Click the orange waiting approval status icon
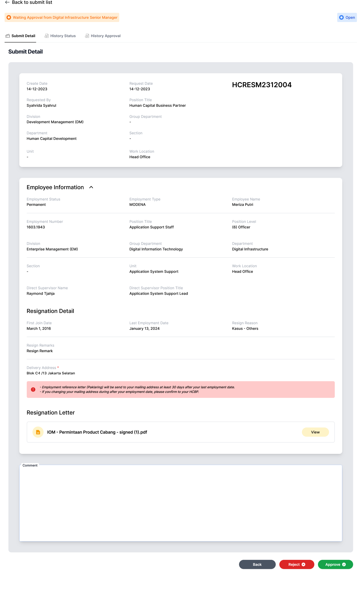 [x=9, y=17]
